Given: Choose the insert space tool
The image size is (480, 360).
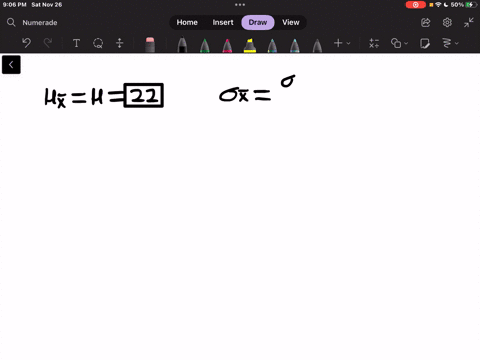Looking at the screenshot, I should [x=120, y=43].
